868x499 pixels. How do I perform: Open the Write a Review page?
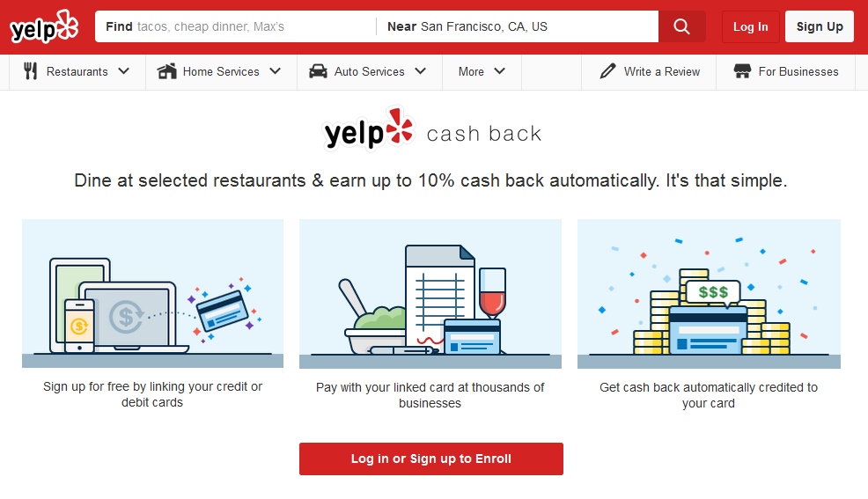(661, 71)
